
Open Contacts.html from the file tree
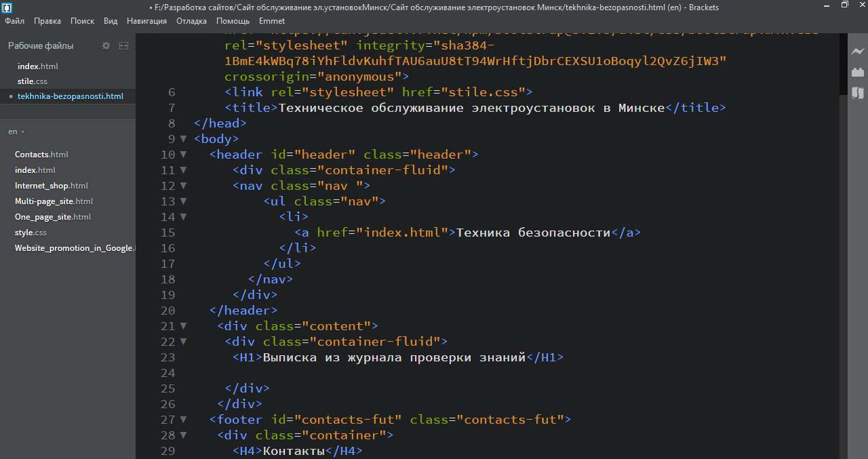pos(41,155)
